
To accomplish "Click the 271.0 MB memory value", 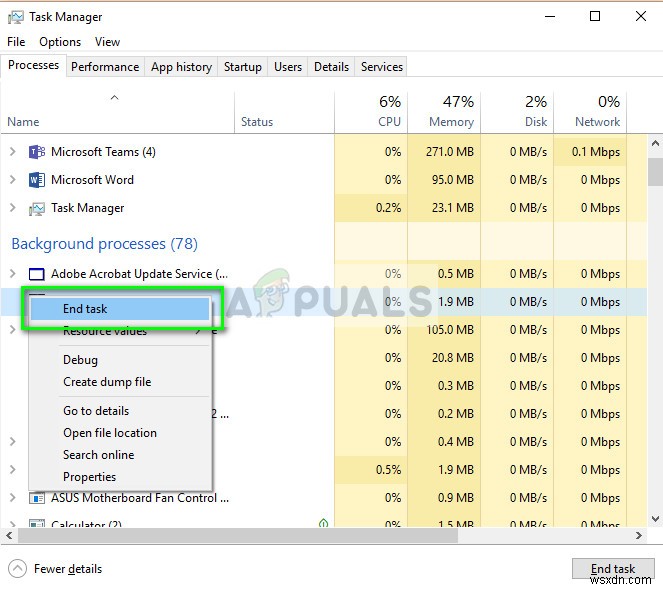I will [450, 152].
